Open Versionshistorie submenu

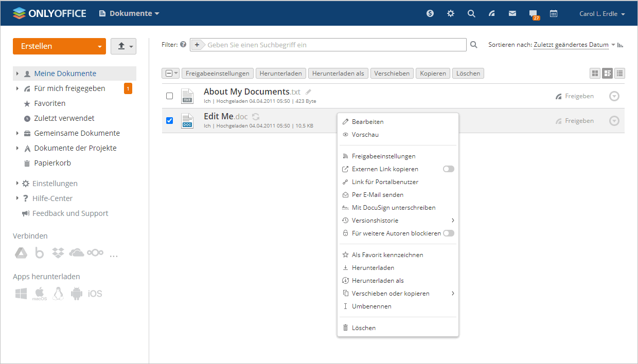click(398, 221)
